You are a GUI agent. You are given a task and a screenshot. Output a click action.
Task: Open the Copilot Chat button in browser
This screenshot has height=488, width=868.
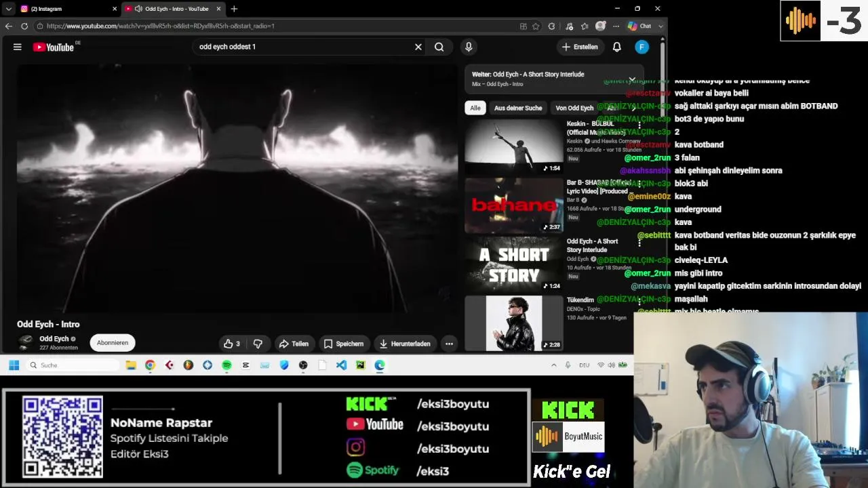639,26
